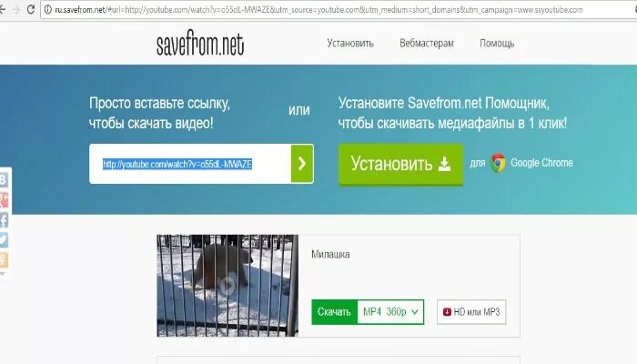Share via VK sidebar icon
This screenshot has width=637, height=364.
[4, 179]
